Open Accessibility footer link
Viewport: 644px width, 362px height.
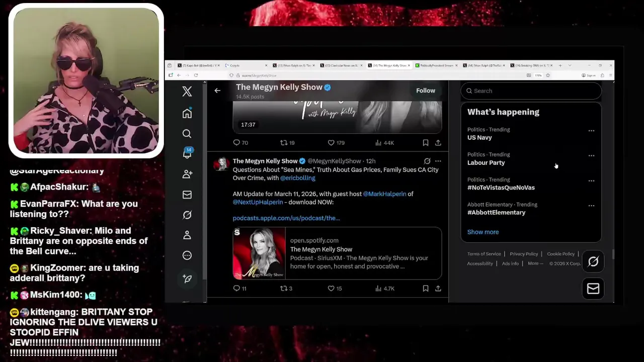click(x=480, y=263)
